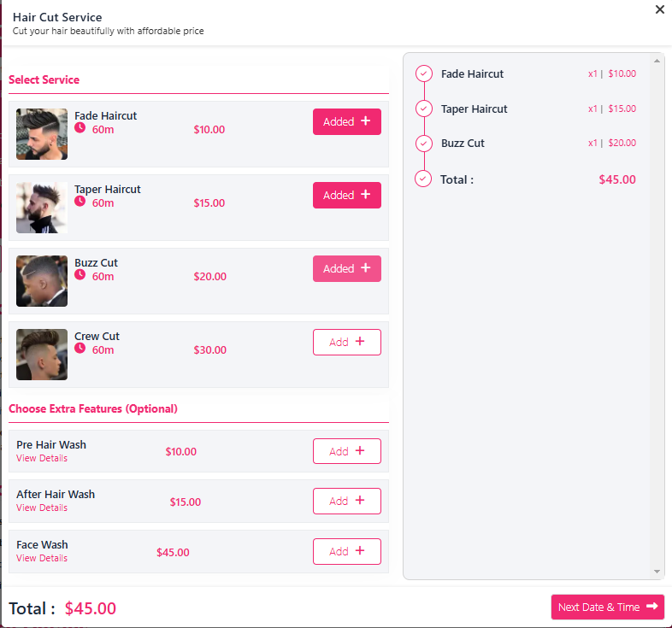Viewport: 672px width, 628px height.
Task: Proceed with Next Date & Time button
Action: pos(607,607)
